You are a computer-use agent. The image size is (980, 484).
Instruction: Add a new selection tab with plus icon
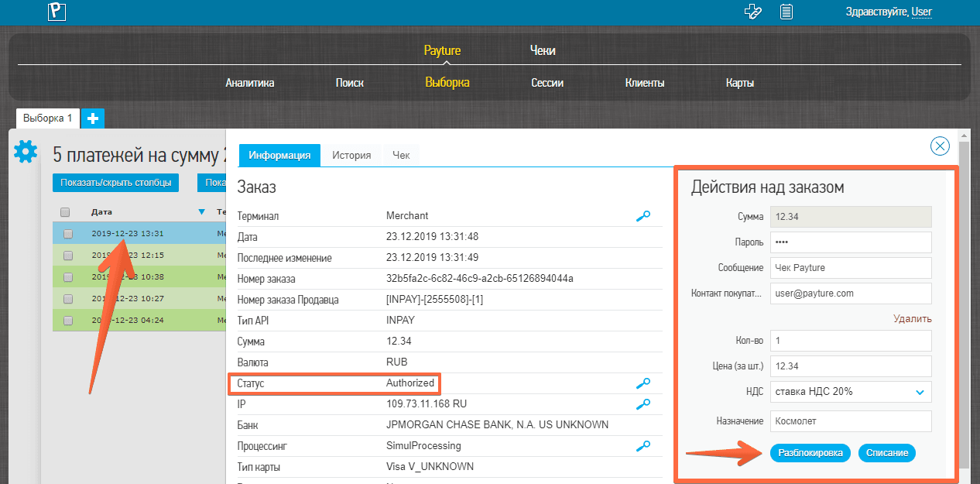pos(93,118)
